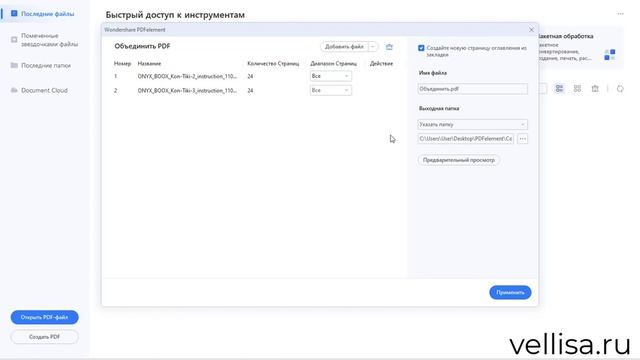Expand the Add file dropdown arrow
The image size is (640, 360).
tap(373, 47)
